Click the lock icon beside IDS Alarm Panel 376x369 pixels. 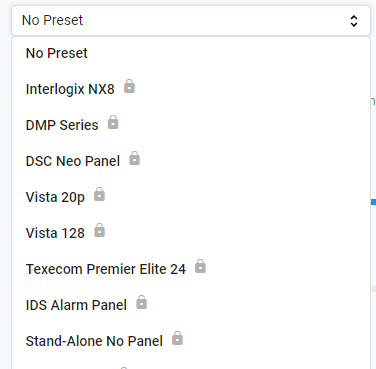[x=142, y=302]
